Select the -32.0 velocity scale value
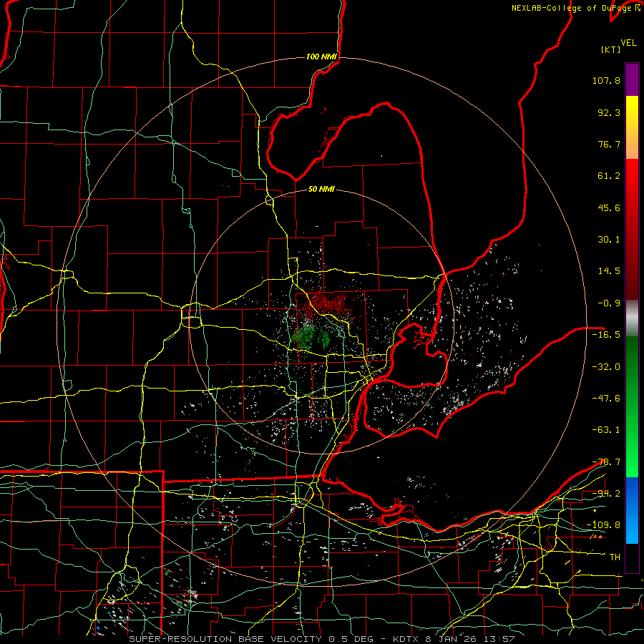The width and height of the screenshot is (644, 644). pyautogui.click(x=606, y=367)
